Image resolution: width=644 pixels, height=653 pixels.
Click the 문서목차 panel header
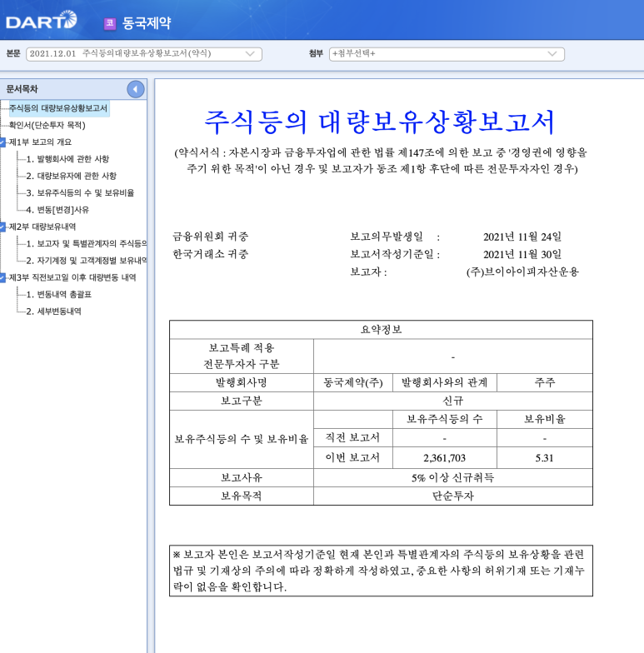(73, 89)
